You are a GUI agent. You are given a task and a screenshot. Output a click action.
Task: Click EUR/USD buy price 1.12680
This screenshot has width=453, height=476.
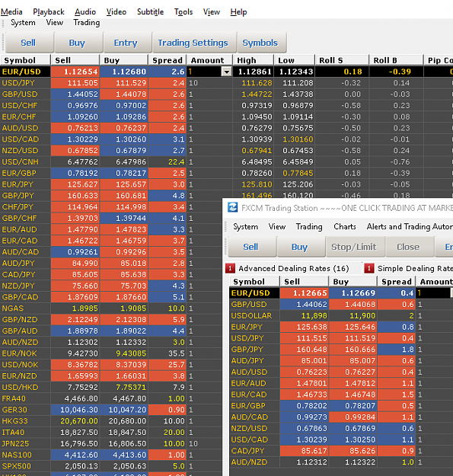[x=124, y=72]
